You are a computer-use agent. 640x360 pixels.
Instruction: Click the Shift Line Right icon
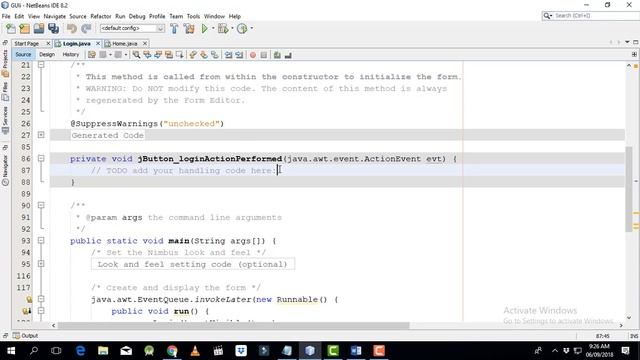coord(239,55)
